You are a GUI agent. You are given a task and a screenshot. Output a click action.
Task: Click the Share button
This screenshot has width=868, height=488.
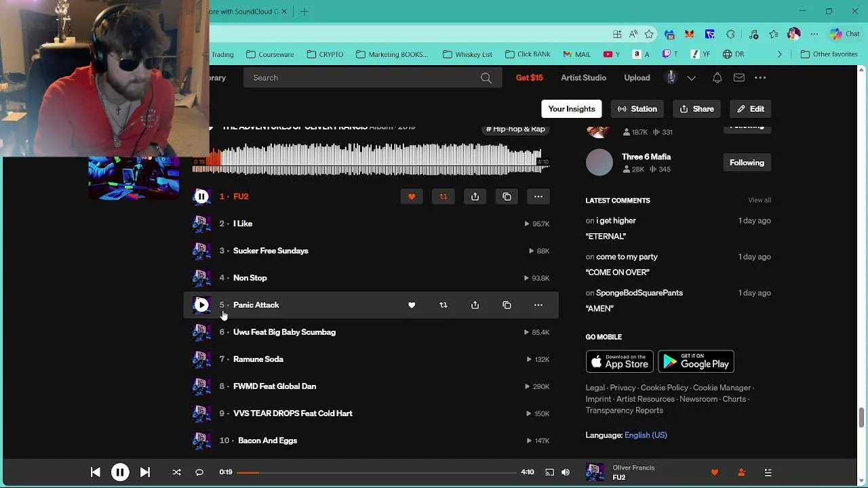click(x=697, y=109)
